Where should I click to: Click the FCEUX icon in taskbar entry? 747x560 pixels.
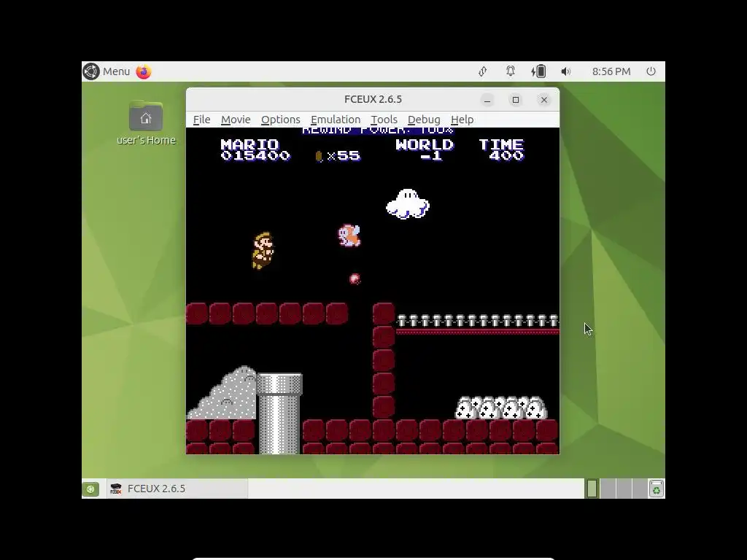coord(116,489)
